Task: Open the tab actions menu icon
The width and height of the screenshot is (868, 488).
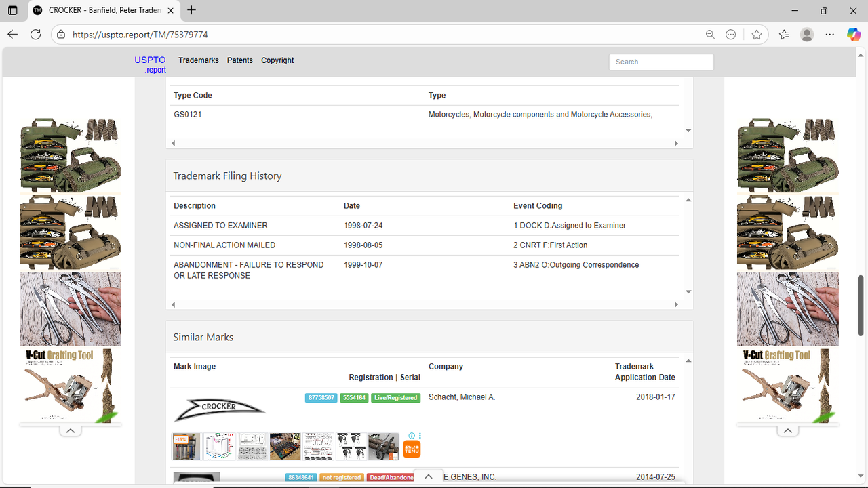Action: [x=12, y=10]
